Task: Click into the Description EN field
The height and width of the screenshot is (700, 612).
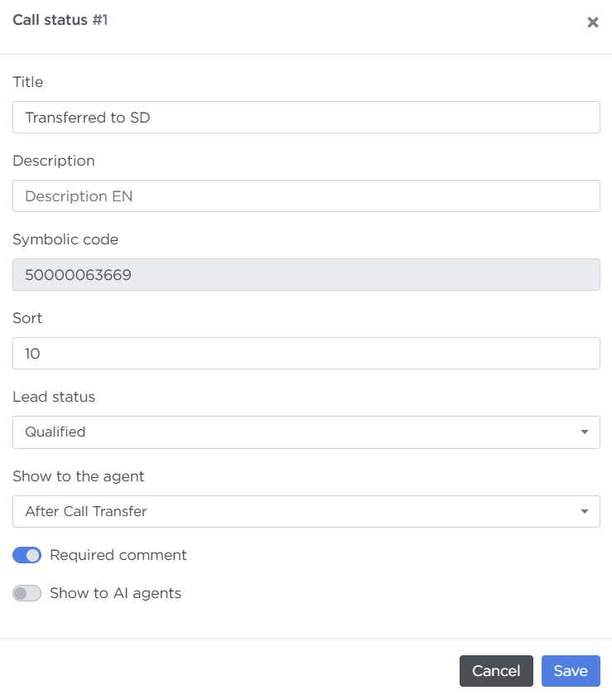Action: pyautogui.click(x=306, y=196)
